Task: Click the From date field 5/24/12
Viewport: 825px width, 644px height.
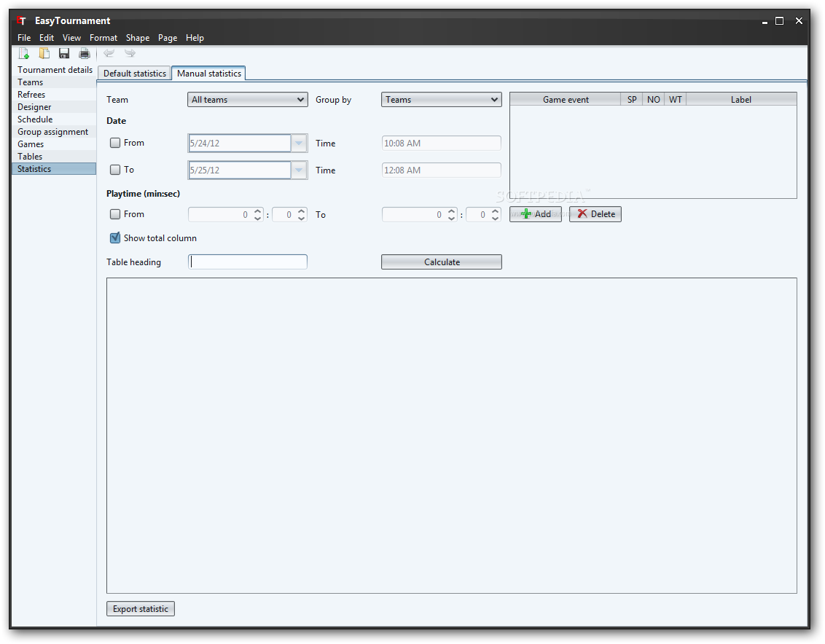Action: click(239, 143)
